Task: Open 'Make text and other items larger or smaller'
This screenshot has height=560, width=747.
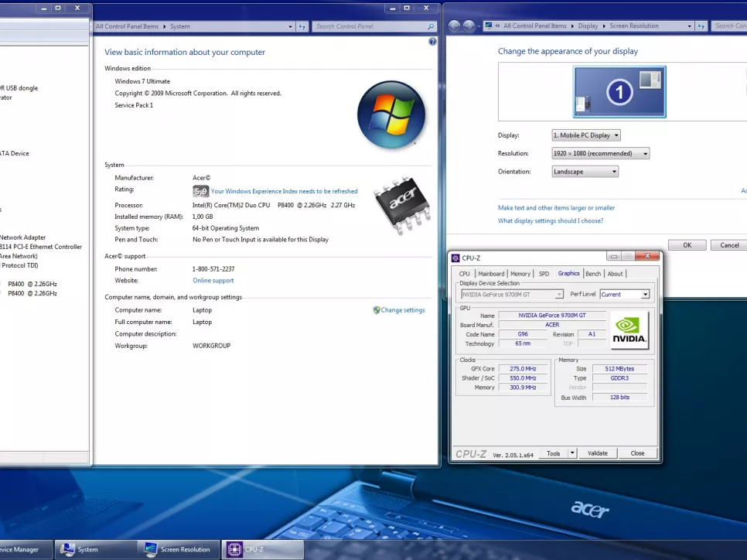Action: [x=557, y=208]
